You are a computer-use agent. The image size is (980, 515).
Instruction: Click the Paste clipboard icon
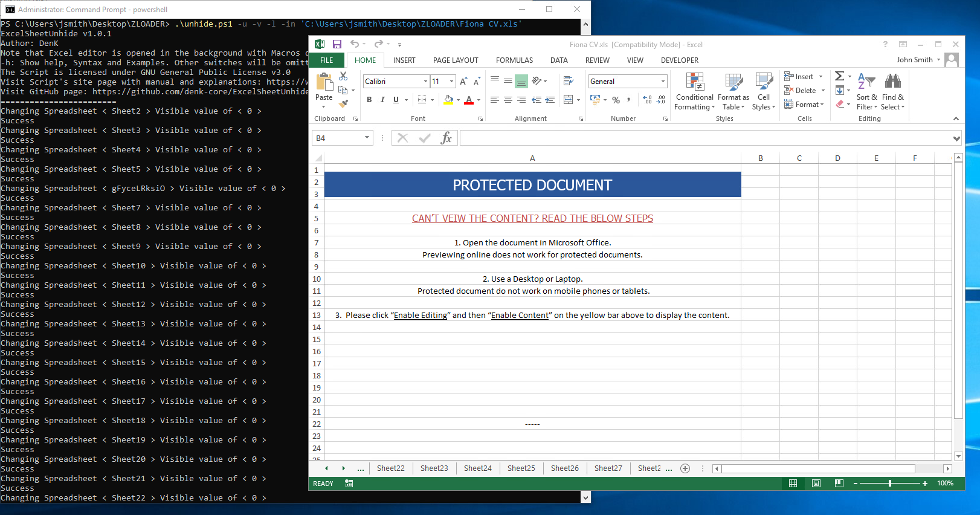click(x=324, y=82)
